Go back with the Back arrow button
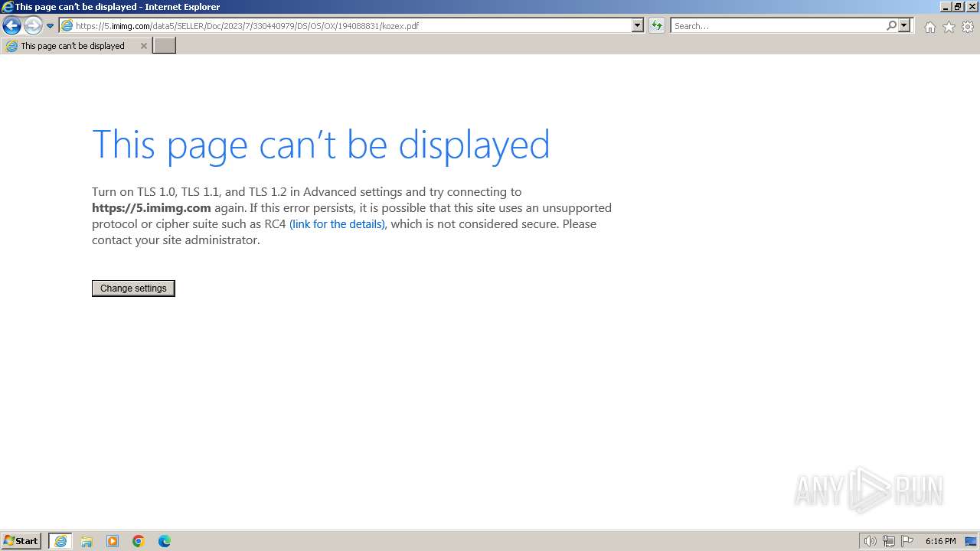The height and width of the screenshot is (551, 980). (x=11, y=26)
